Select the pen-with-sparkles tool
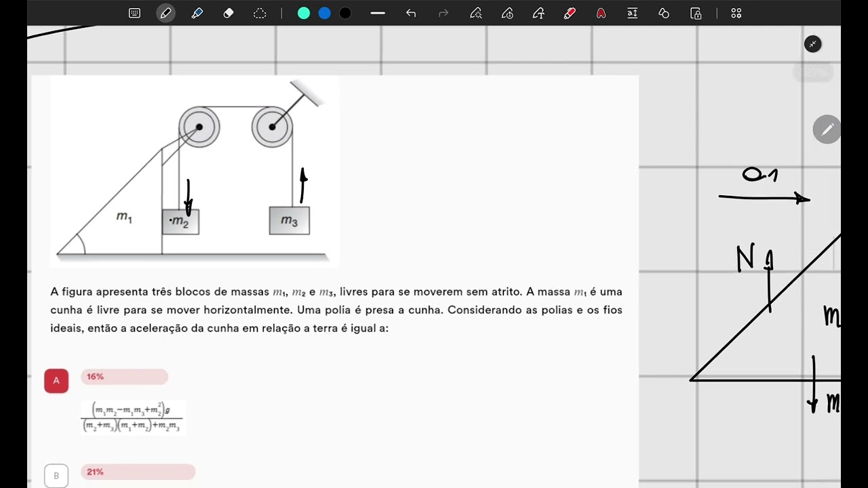This screenshot has width=868, height=488. pyautogui.click(x=476, y=13)
